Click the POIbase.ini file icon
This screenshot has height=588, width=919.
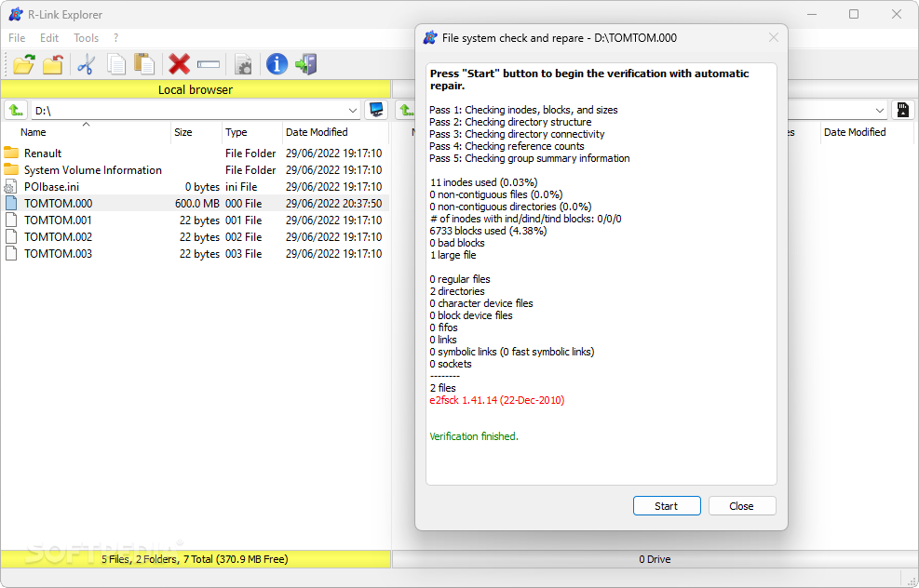click(10, 187)
